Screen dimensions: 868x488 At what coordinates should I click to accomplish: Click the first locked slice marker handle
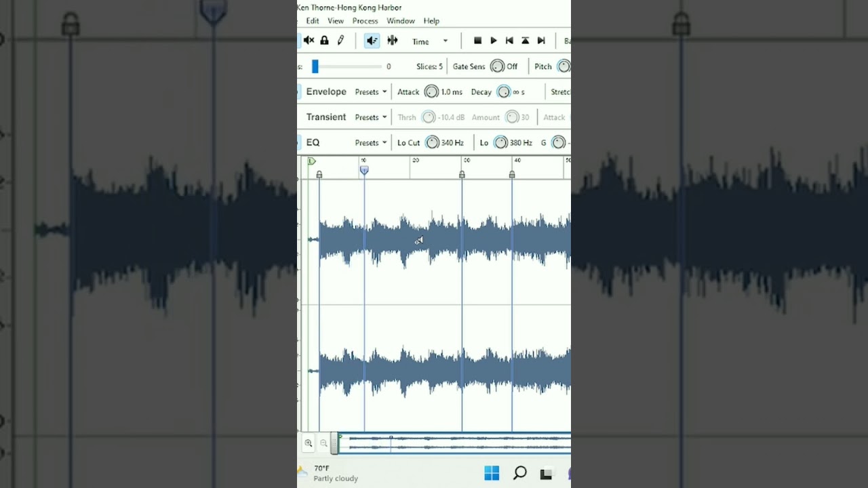point(319,175)
